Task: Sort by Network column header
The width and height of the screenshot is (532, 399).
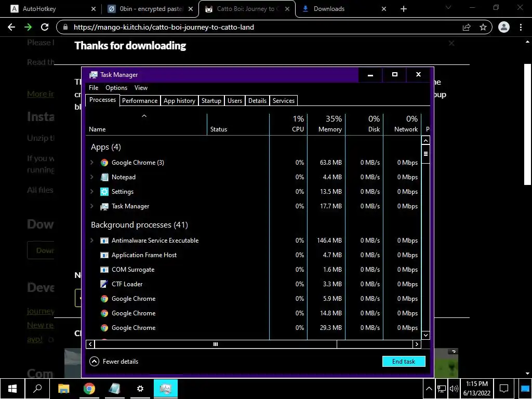Action: point(403,125)
